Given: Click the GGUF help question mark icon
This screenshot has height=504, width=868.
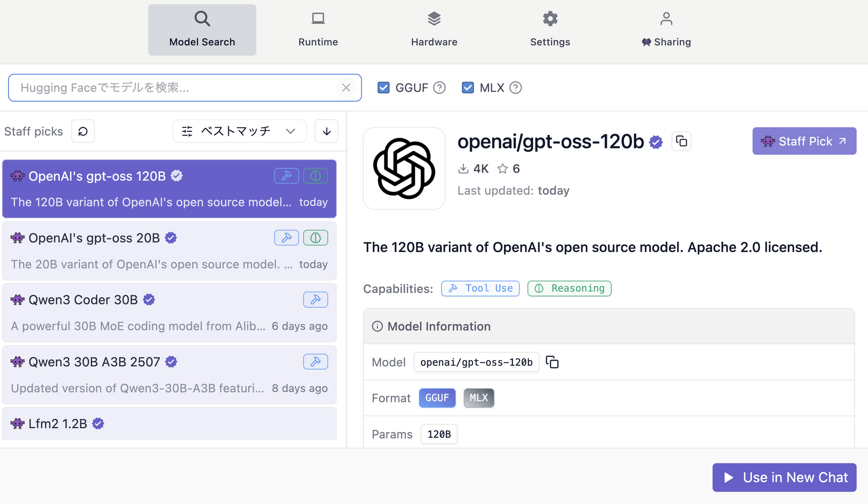Looking at the screenshot, I should tap(440, 88).
